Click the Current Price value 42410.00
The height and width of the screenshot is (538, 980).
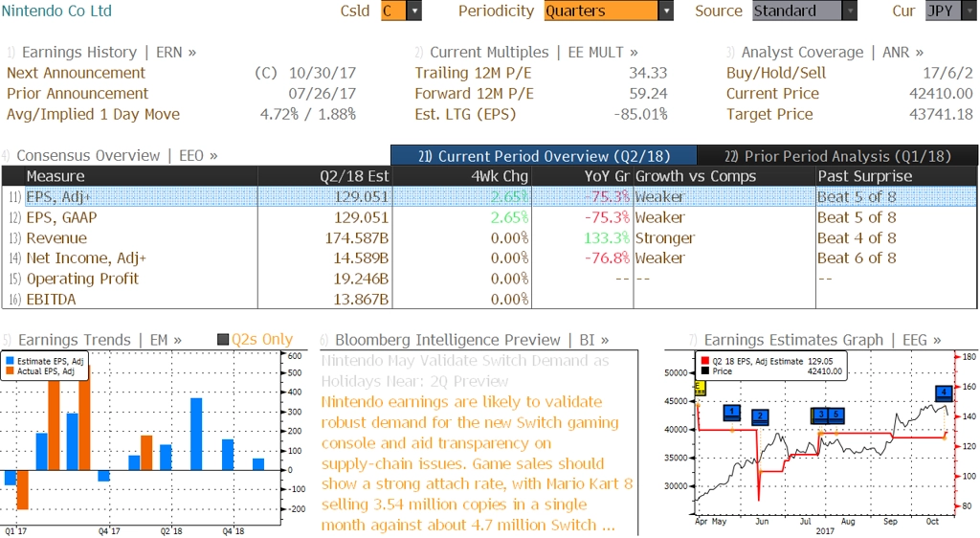click(x=942, y=94)
